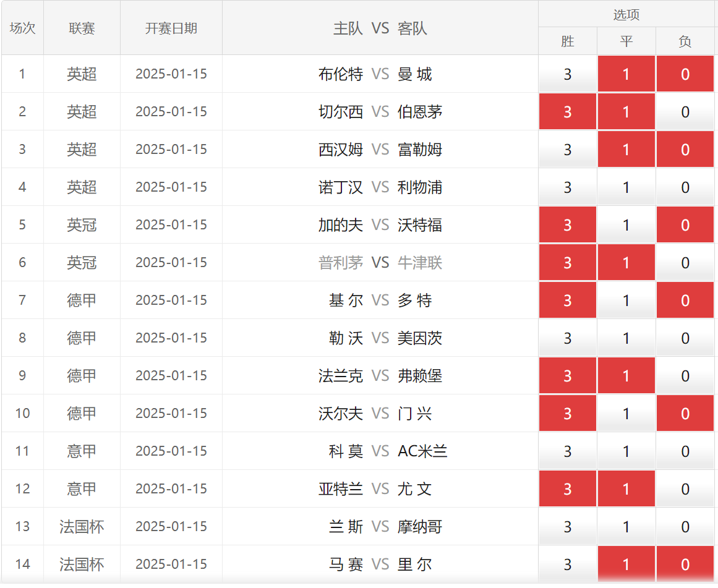Deselect win (3) for 亚特兰 VS 尤文

tap(567, 489)
